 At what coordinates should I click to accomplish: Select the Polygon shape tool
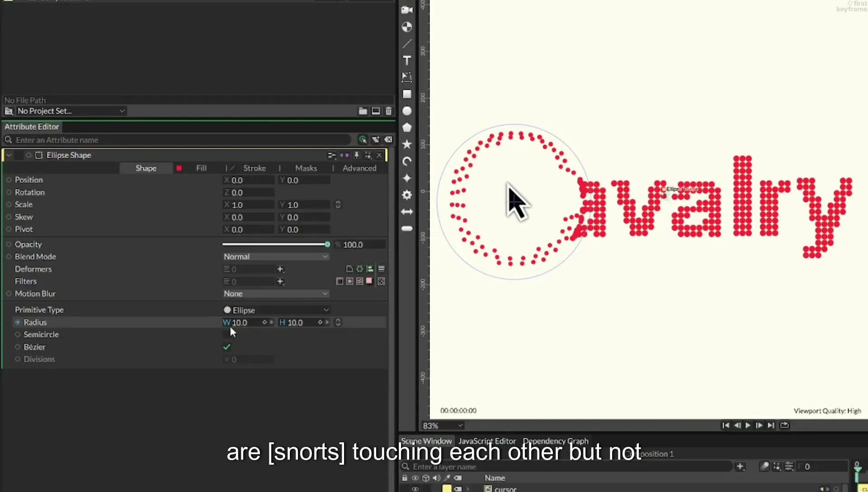pyautogui.click(x=407, y=128)
